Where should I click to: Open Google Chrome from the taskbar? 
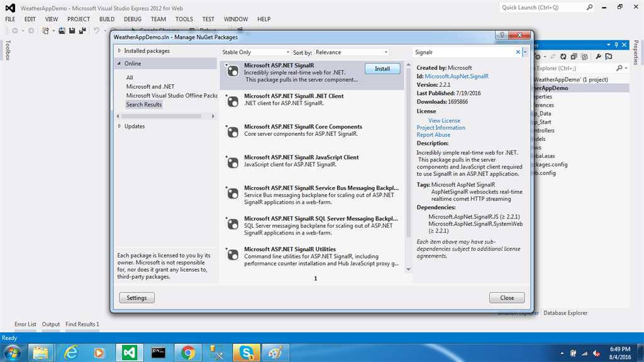click(187, 353)
